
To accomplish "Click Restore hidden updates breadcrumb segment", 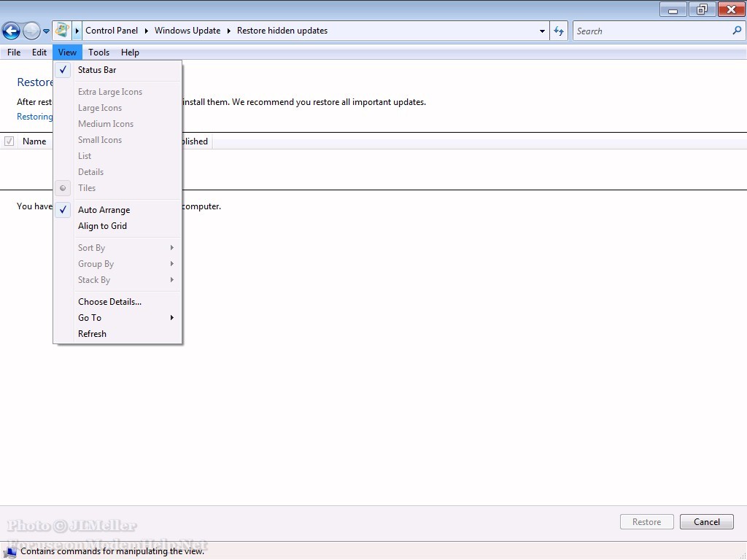I will [x=282, y=31].
